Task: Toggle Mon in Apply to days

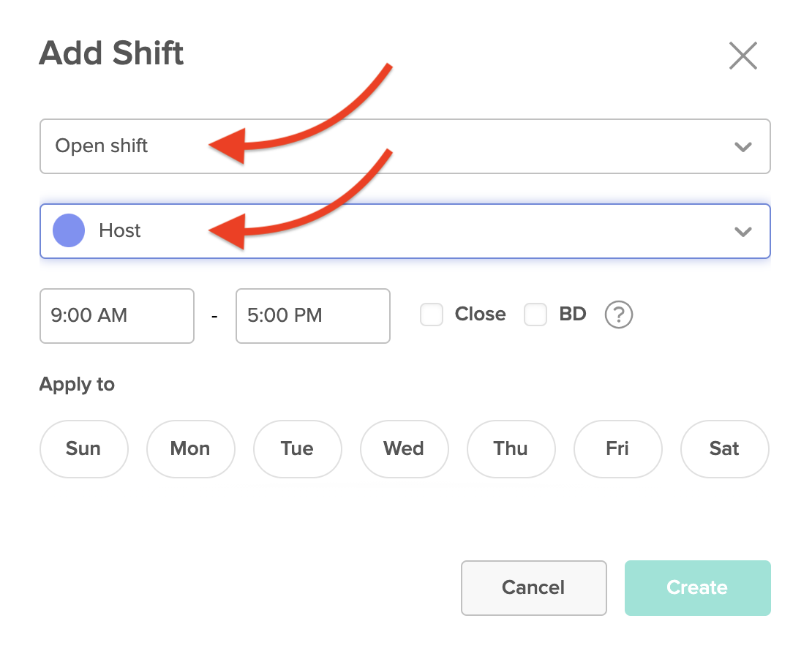Action: (x=191, y=449)
